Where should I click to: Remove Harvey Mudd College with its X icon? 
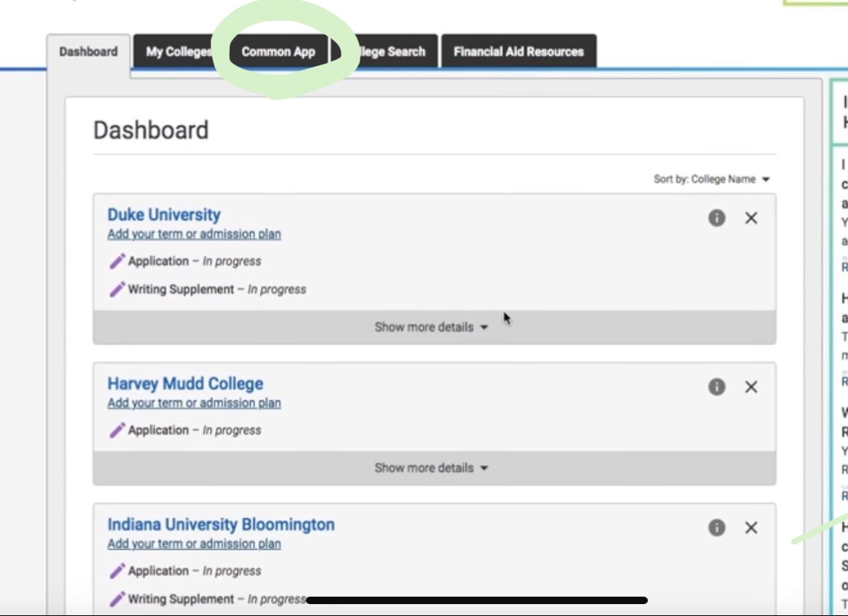751,387
